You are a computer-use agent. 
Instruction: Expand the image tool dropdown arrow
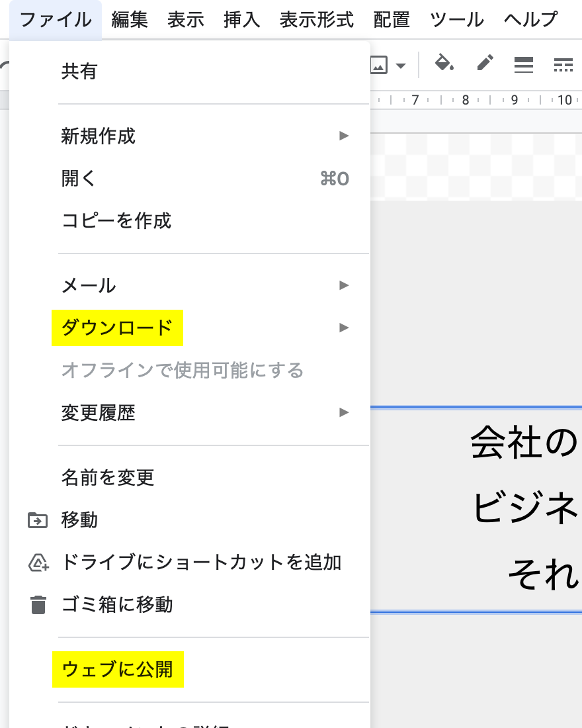click(x=400, y=66)
